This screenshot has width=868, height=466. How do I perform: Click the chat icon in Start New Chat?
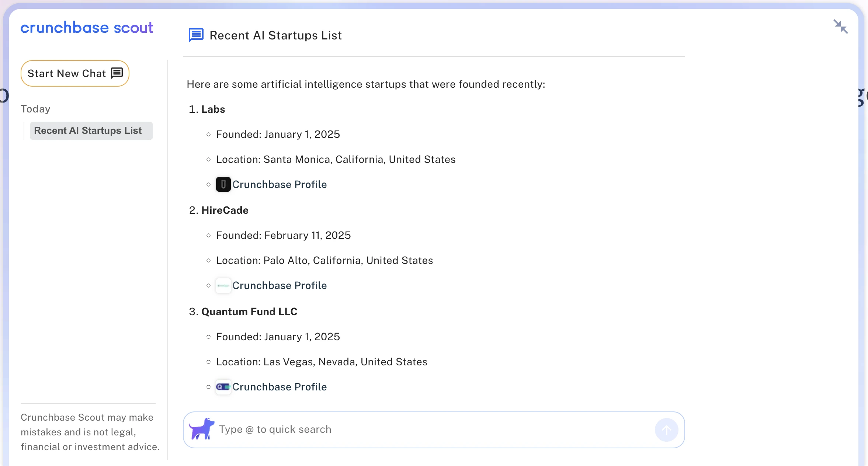(x=117, y=73)
